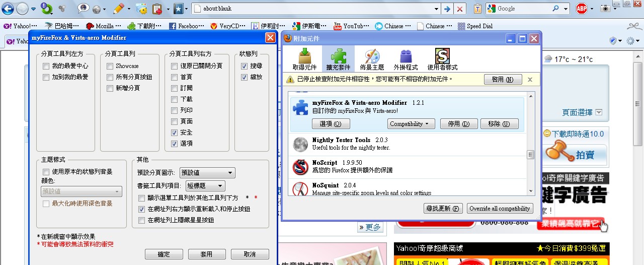Toggle 加到我的最愛 checkbox
The height and width of the screenshot is (265, 644).
point(46,77)
